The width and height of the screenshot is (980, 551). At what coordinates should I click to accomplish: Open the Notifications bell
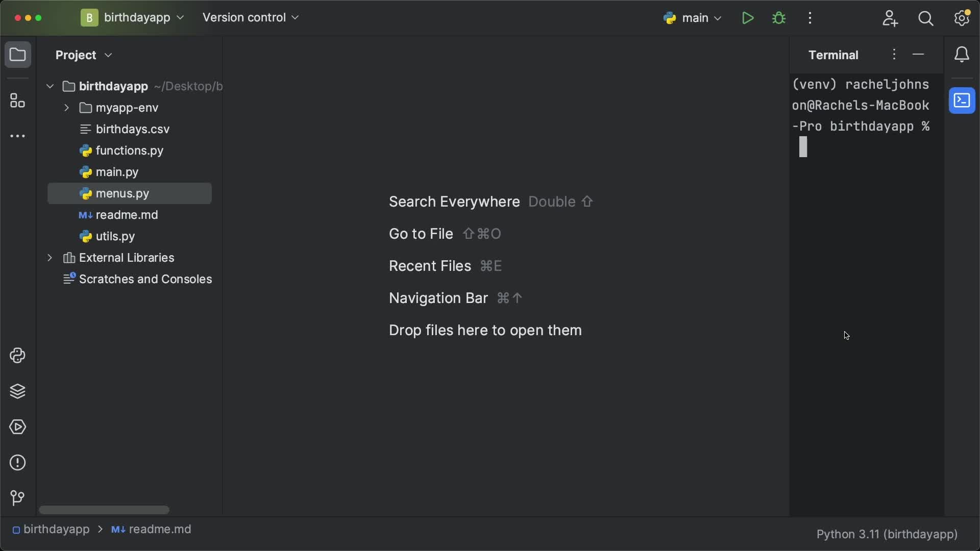pos(963,55)
